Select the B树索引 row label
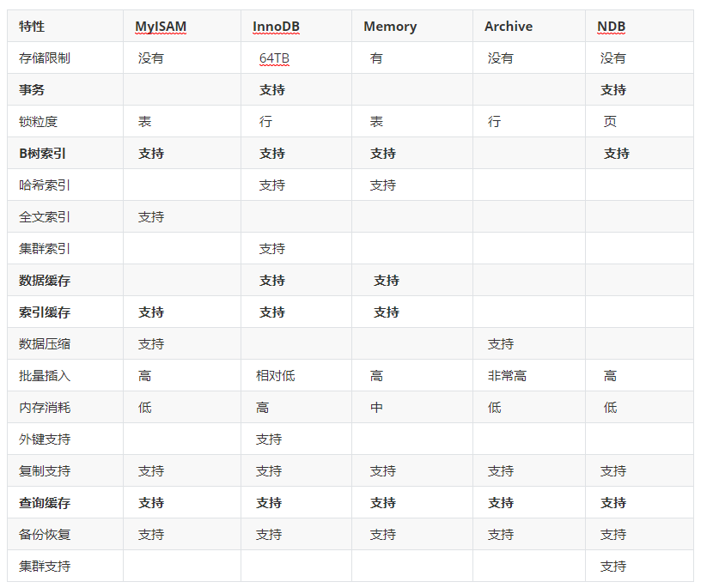Viewport: 713px width, 588px height. [x=42, y=154]
